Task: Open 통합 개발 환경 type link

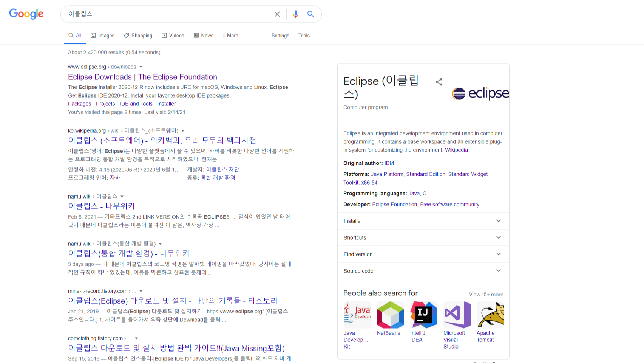Action: (x=218, y=178)
